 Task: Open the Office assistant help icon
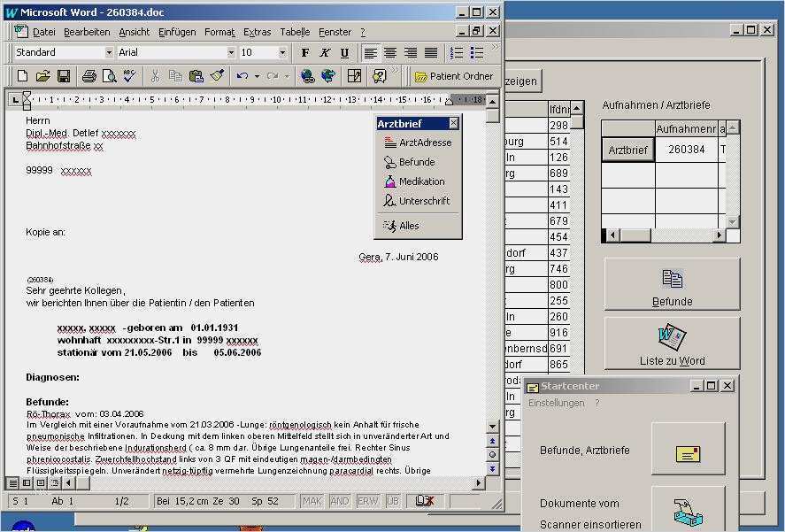pos(379,76)
